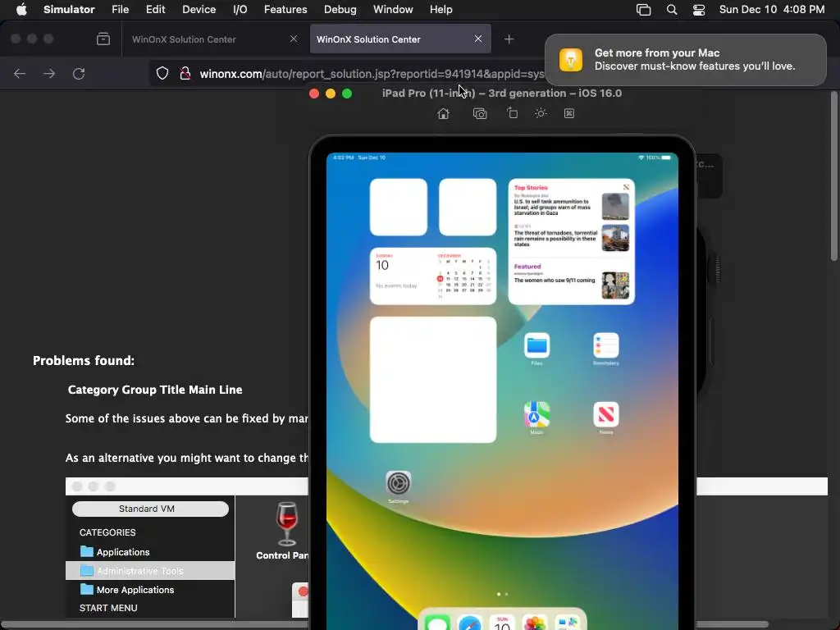Open the browser tab overview icon

103,39
